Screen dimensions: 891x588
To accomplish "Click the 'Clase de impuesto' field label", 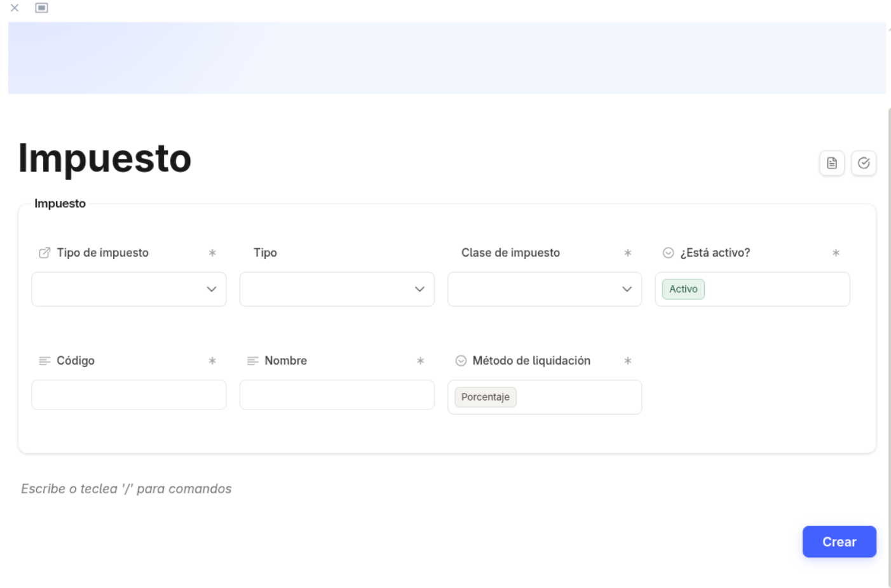I will (510, 253).
